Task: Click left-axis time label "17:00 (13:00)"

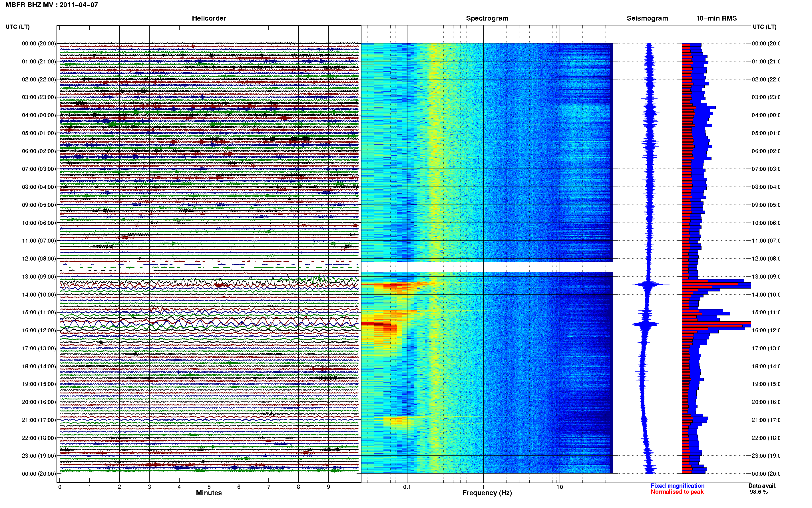Action: (x=39, y=348)
